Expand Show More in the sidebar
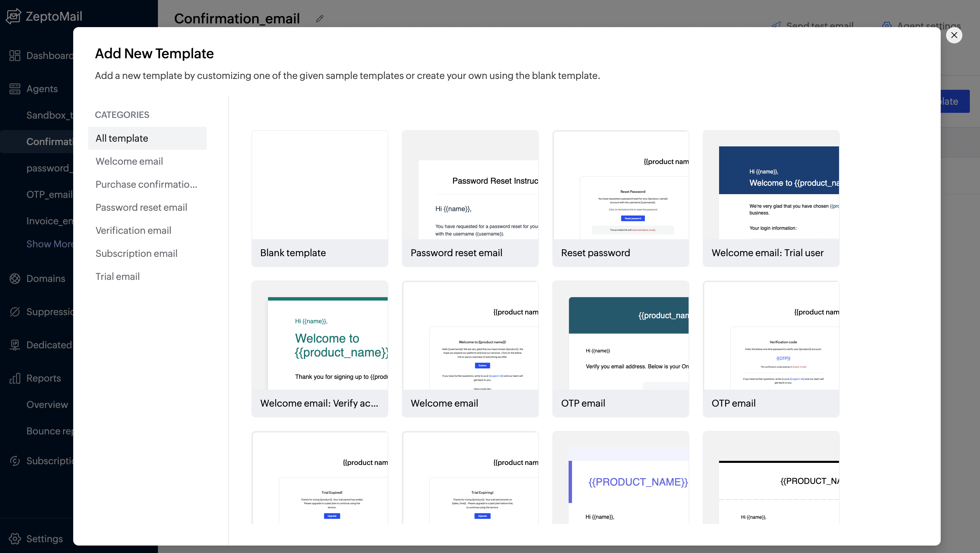The image size is (980, 553). click(x=50, y=244)
